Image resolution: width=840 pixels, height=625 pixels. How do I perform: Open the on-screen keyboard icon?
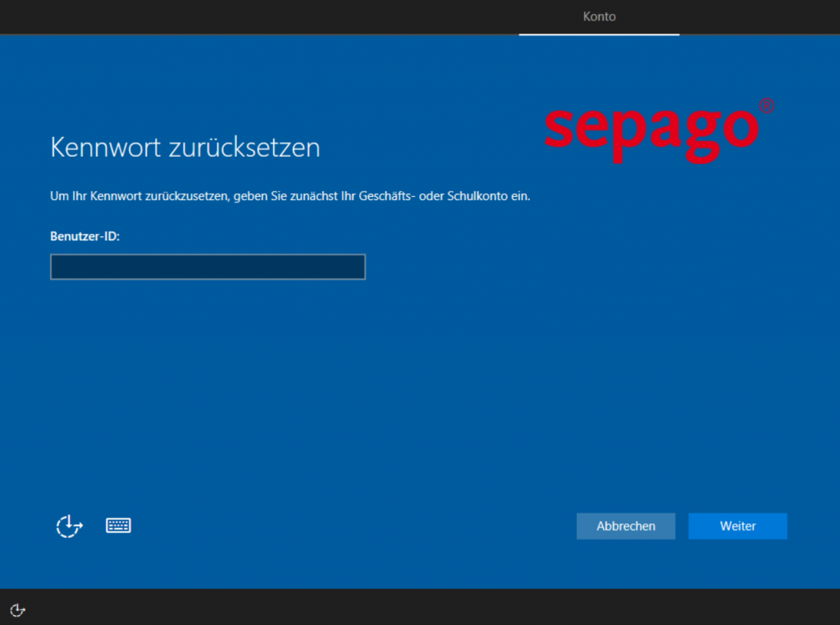(118, 526)
